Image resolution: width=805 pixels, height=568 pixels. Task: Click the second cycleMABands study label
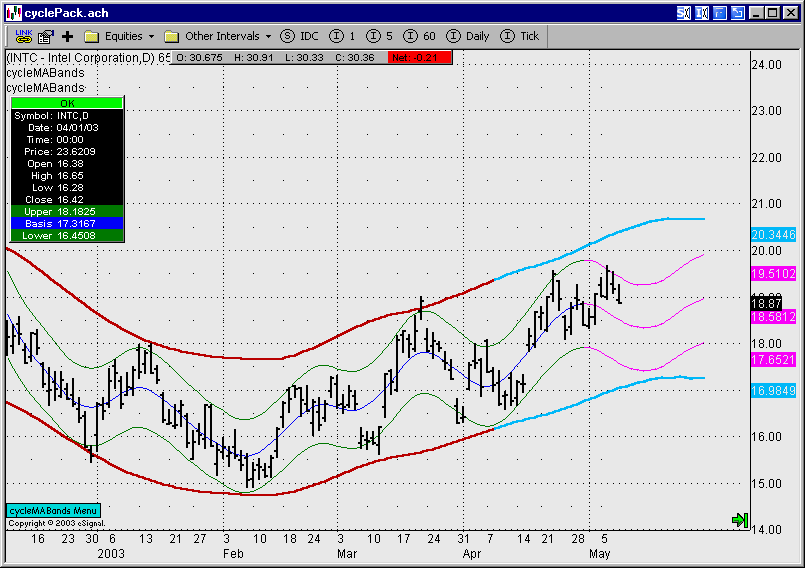pyautogui.click(x=45, y=88)
